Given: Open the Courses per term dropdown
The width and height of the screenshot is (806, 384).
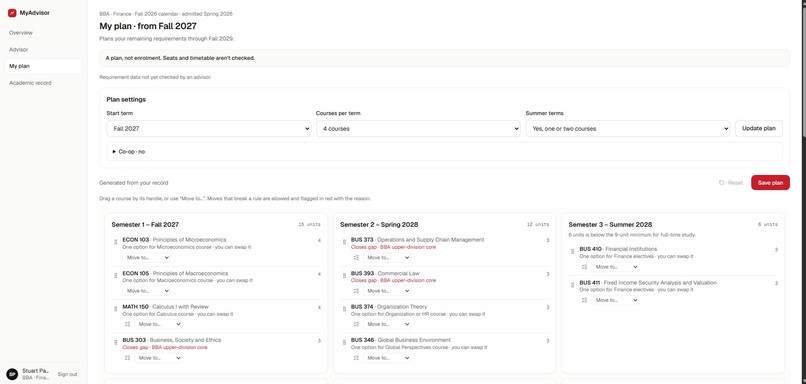Looking at the screenshot, I should pyautogui.click(x=418, y=129).
